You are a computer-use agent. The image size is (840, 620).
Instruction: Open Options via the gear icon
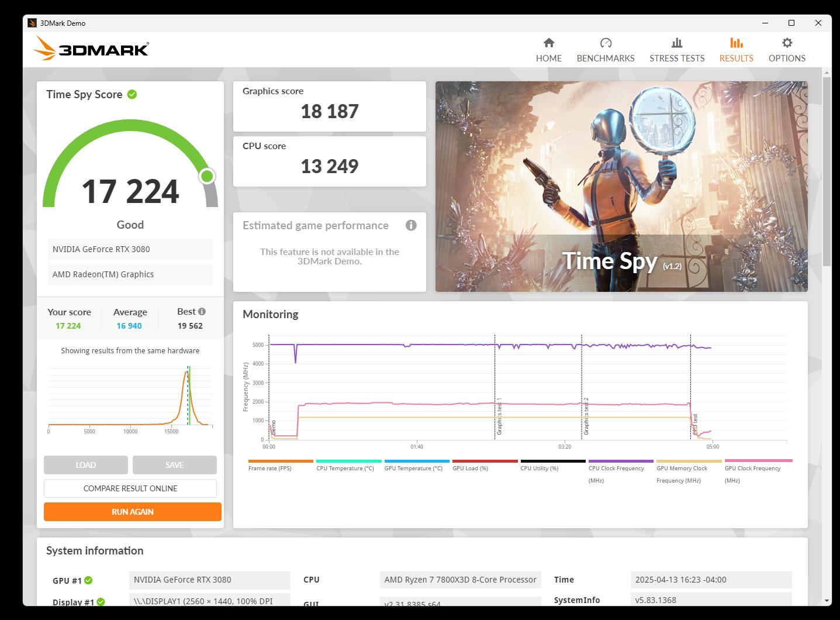787,43
